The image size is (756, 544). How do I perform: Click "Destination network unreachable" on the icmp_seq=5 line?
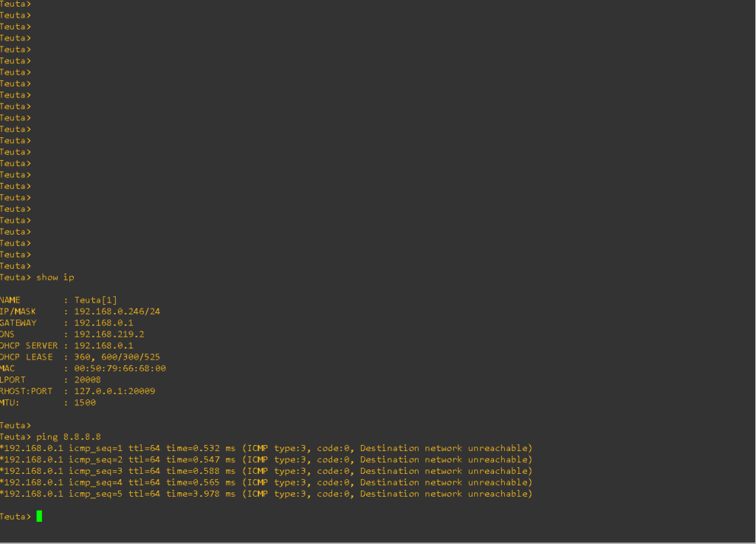pyautogui.click(x=443, y=494)
